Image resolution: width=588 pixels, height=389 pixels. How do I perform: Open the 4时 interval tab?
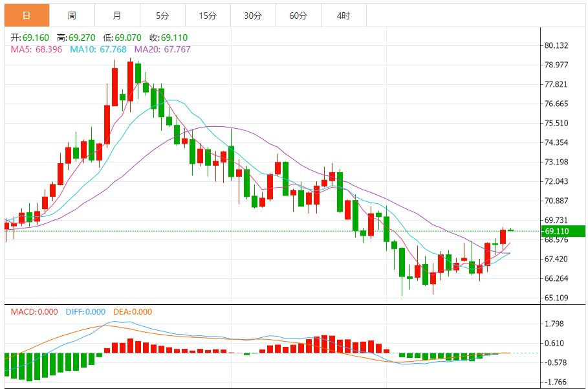pos(343,16)
